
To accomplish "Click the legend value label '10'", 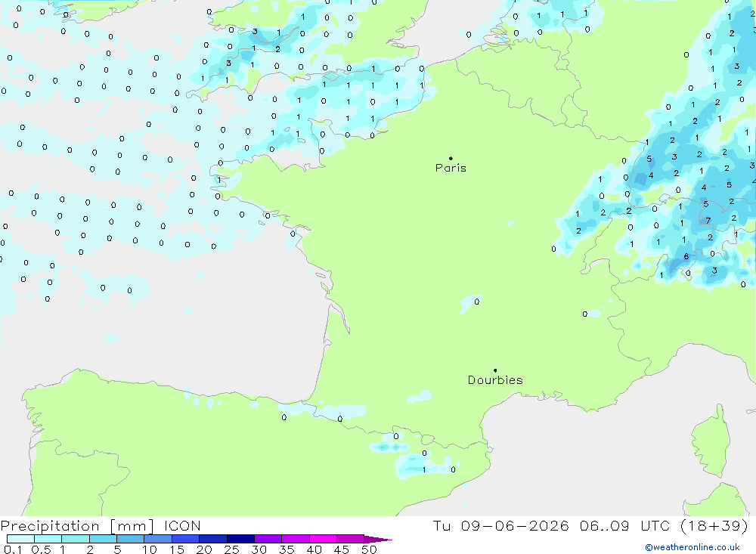I will coord(150,549).
